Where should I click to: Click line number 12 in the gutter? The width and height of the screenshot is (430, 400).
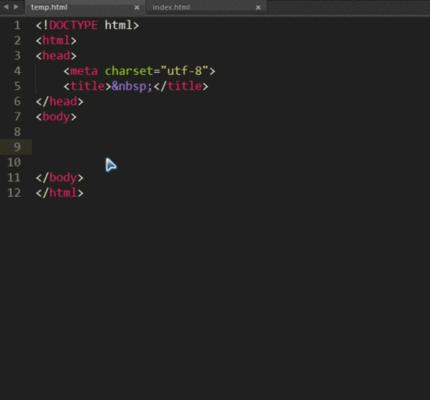[14, 193]
